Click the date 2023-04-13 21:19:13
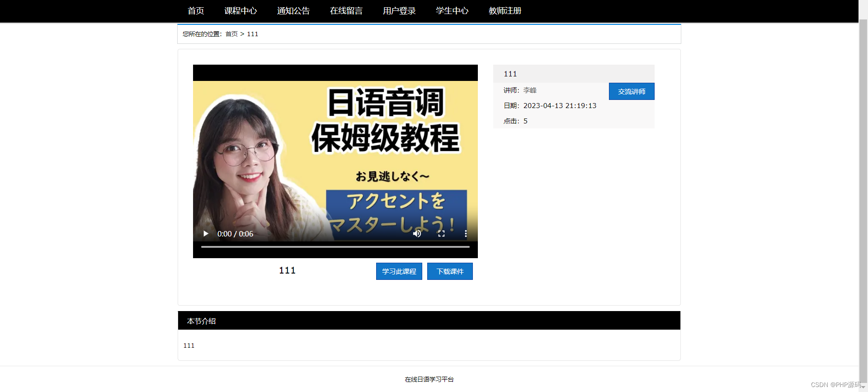Image resolution: width=868 pixels, height=392 pixels. pos(560,106)
